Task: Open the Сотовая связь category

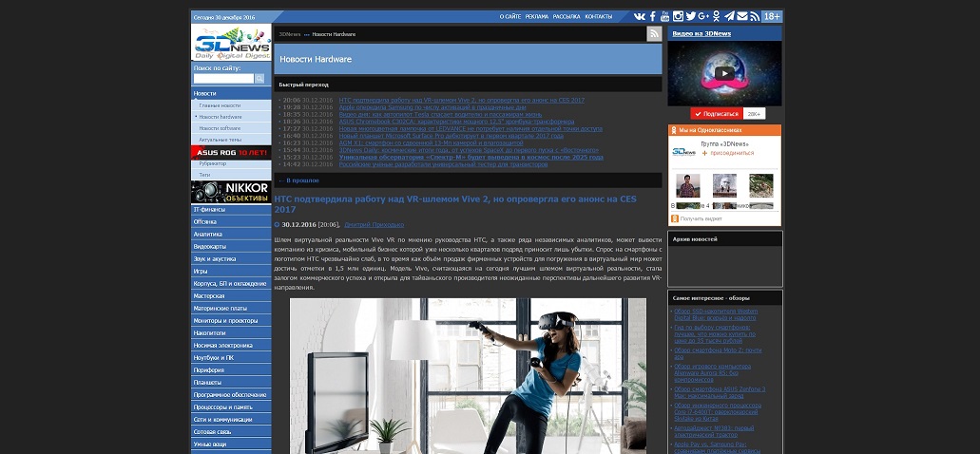Action: click(231, 431)
